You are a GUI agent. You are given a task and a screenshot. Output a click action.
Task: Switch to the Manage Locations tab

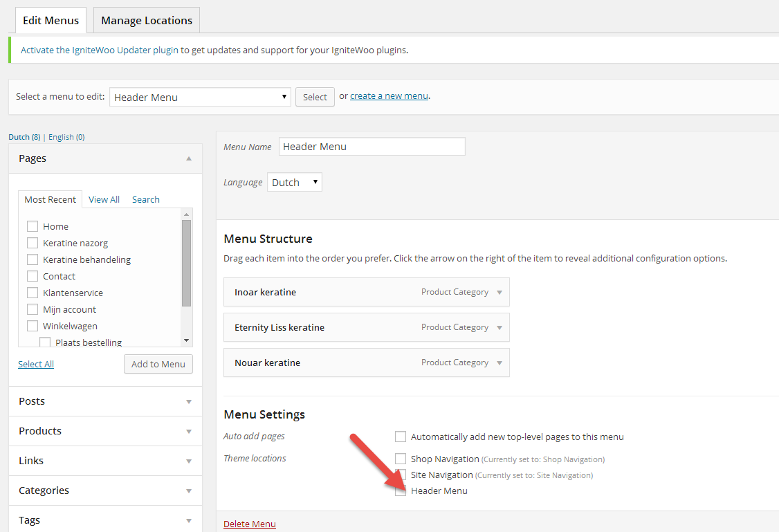click(x=147, y=20)
